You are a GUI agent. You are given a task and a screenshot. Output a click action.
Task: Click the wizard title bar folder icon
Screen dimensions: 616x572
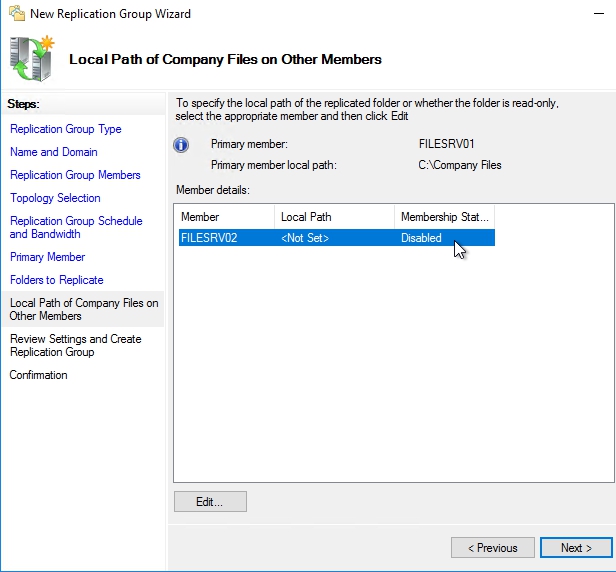[x=16, y=14]
